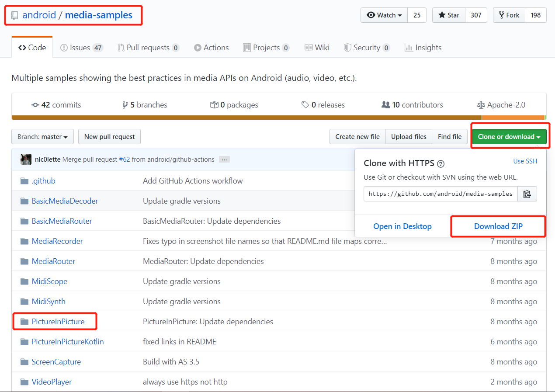Screen dimensions: 555x392
Task: View the 10 contributors list
Action: (x=412, y=105)
